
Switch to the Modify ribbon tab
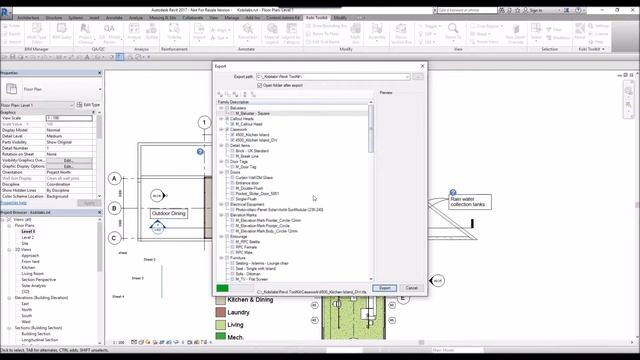coord(340,18)
